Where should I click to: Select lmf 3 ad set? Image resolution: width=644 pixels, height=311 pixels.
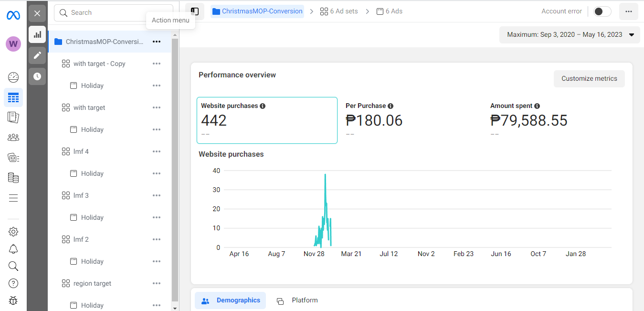pos(81,195)
